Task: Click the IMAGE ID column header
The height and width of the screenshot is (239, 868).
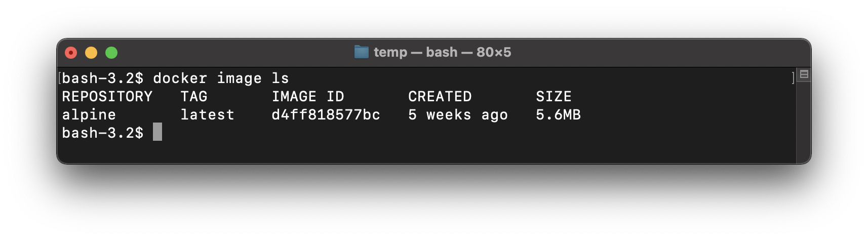Action: click(x=307, y=97)
